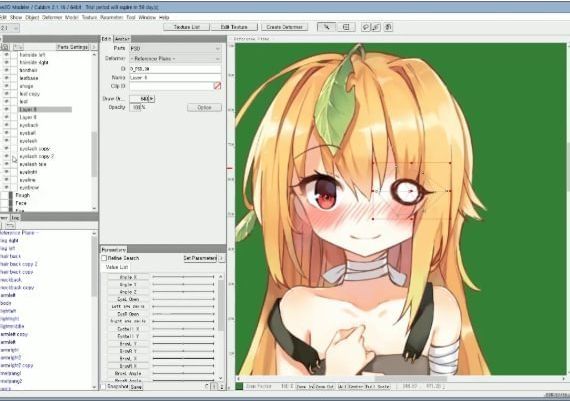Image resolution: width=570 pixels, height=401 pixels.
Task: Click the Option button
Action: pos(204,107)
